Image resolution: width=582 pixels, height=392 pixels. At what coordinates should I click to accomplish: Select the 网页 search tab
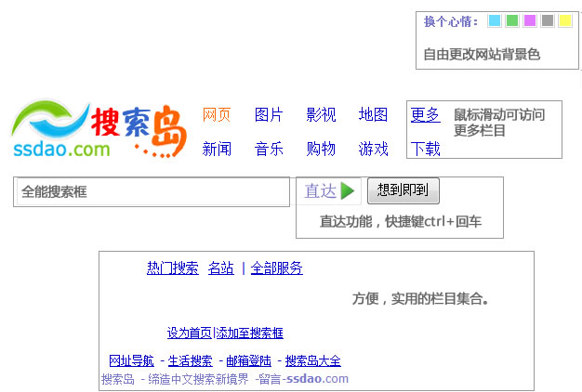coord(217,115)
